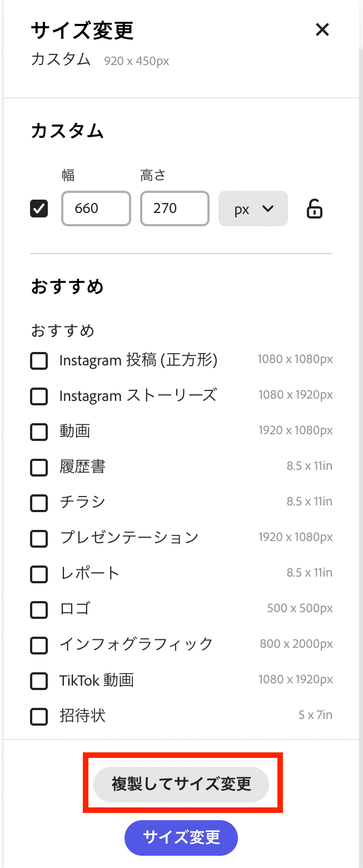The width and height of the screenshot is (363, 868).
Task: Tick the インフォグラフィック checkbox
Action: pyautogui.click(x=39, y=645)
